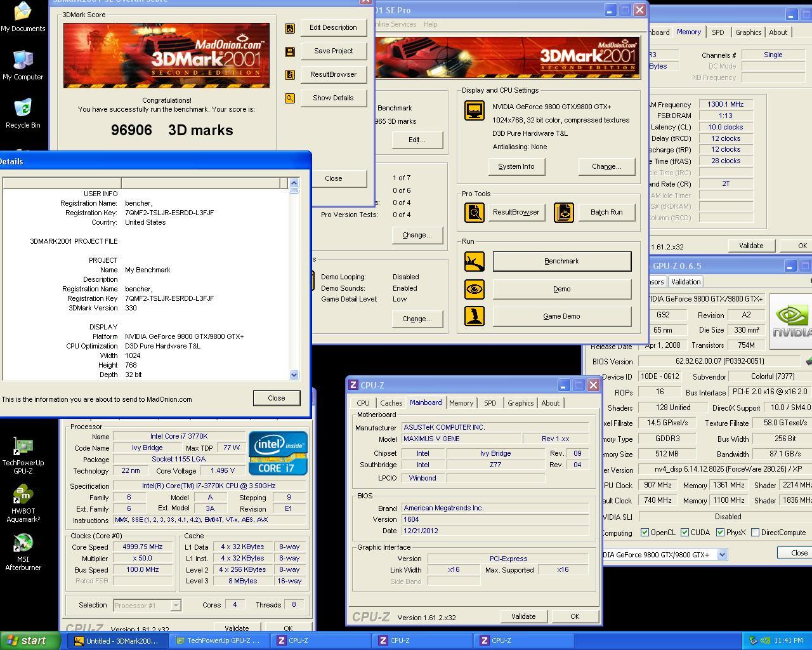Click MAXIMUS V GENE model field

tap(460, 439)
